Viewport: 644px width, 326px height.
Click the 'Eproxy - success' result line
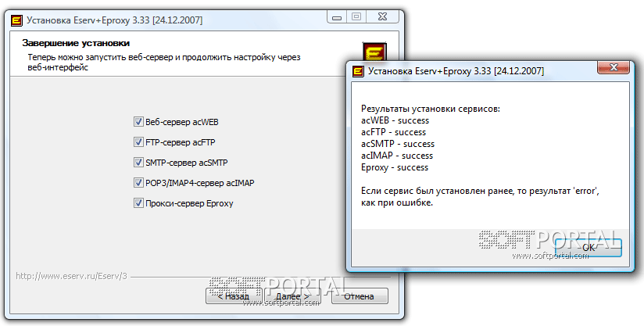[x=395, y=167]
